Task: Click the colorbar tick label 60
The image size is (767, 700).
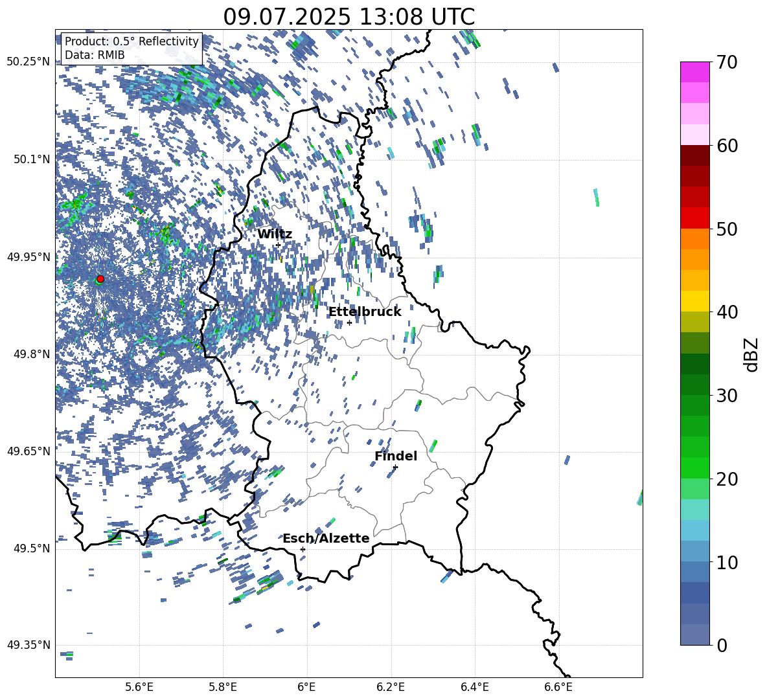Action: [727, 146]
